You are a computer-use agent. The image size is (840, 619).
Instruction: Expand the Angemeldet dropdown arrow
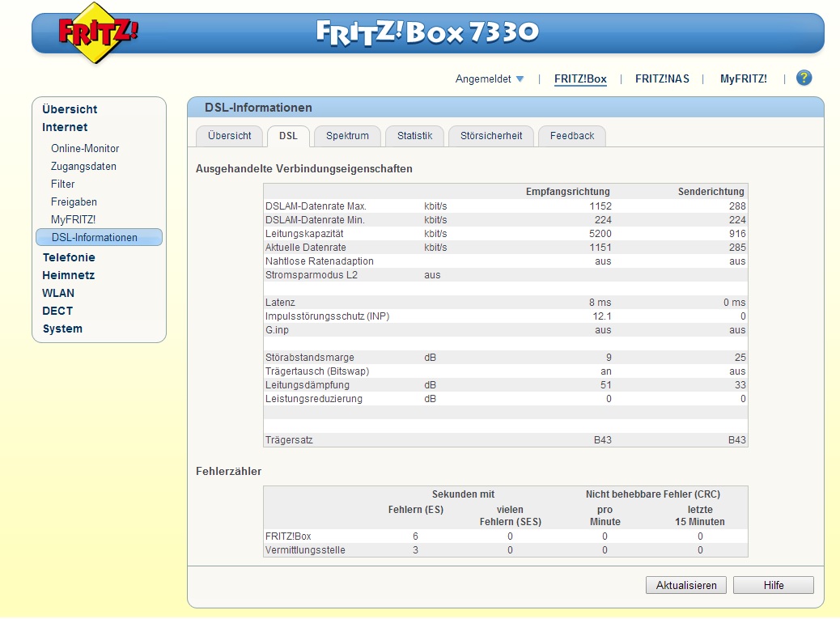[520, 78]
